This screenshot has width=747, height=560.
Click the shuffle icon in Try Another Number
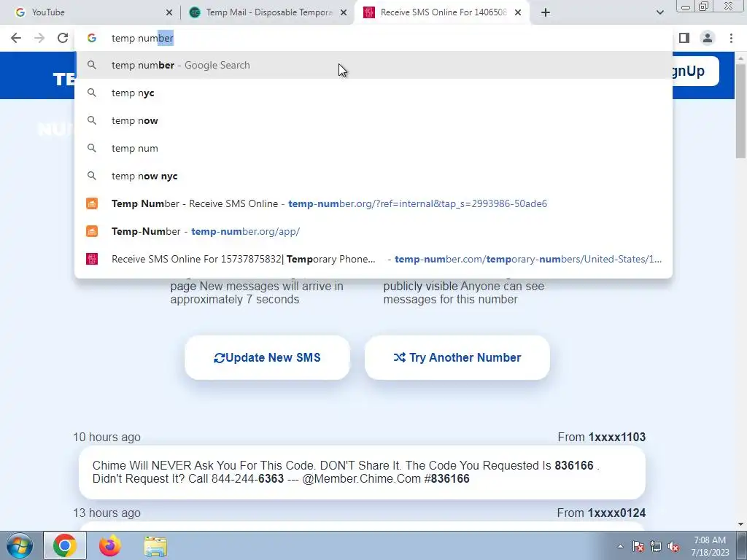[x=399, y=357]
